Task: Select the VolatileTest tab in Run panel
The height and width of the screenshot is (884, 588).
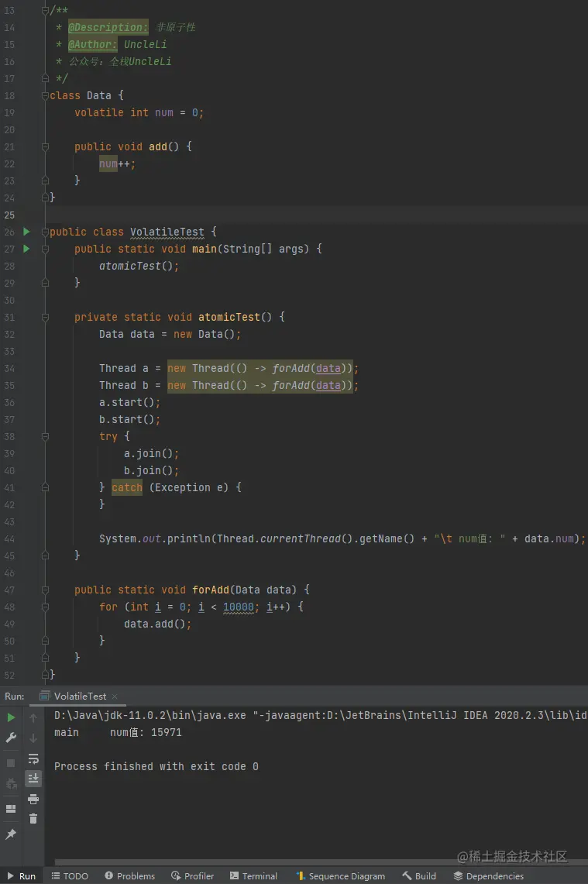Action: click(78, 696)
